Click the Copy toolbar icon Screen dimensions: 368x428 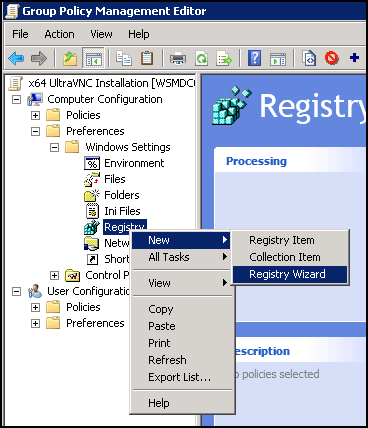point(124,58)
